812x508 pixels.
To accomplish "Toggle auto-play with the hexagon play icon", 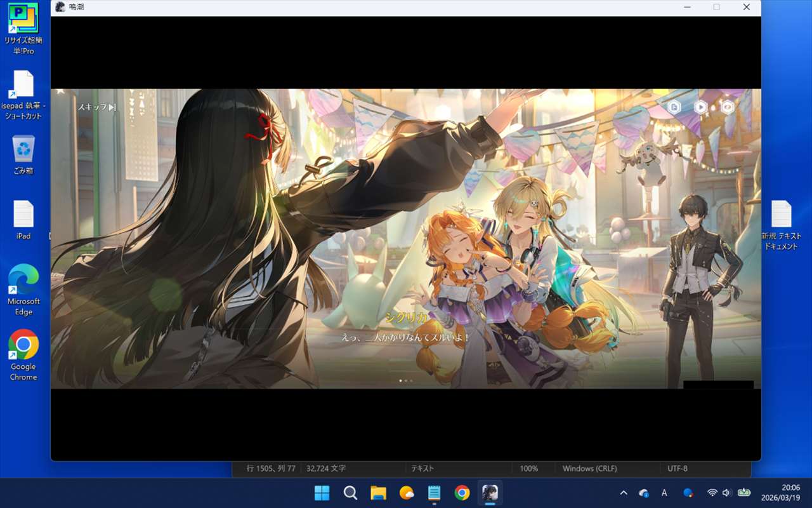I will 700,107.
